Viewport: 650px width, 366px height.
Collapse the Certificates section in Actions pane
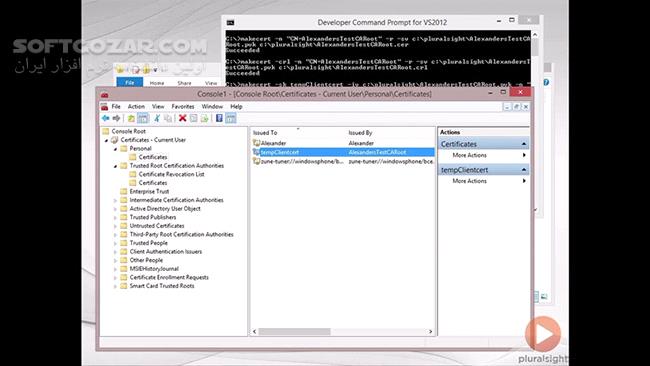(524, 144)
